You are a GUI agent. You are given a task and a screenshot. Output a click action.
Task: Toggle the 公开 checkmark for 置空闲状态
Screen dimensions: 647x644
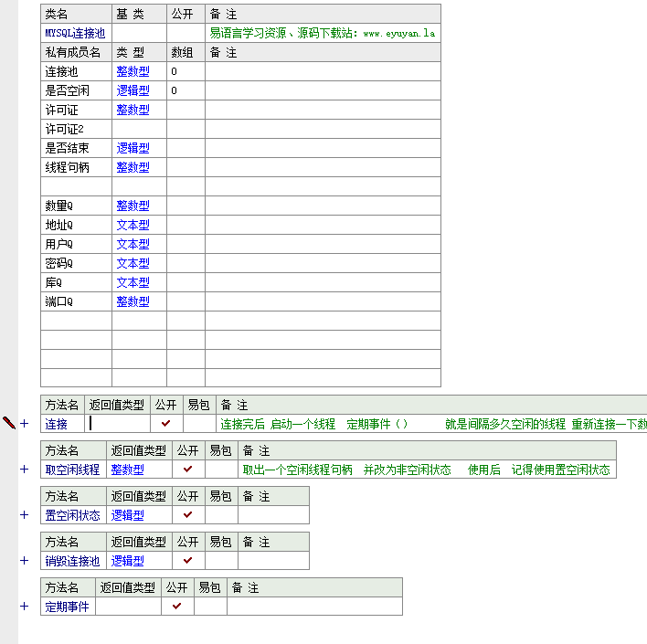click(187, 515)
